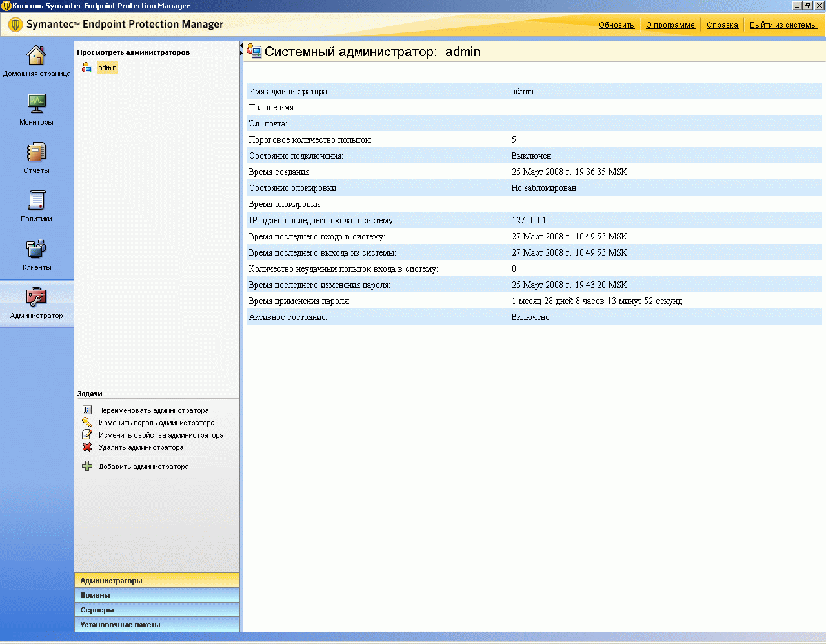
Task: Click the rename administrator icon
Action: click(x=87, y=410)
